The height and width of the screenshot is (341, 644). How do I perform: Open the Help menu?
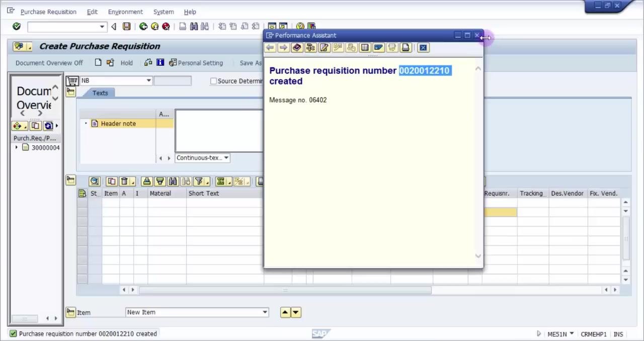pos(190,12)
